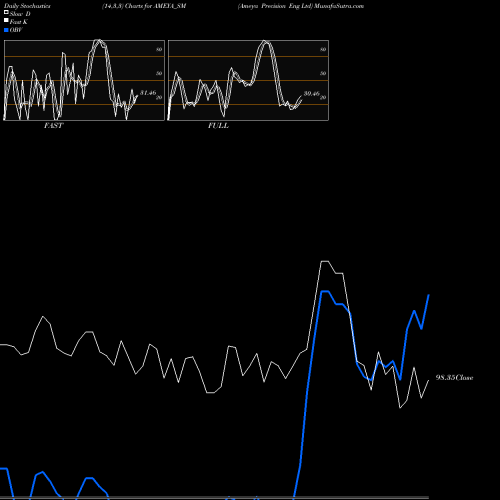
Task: Click the 'Ameya Precision Eng Ltd' MunafaSutra.com text
Action: coord(301,6)
